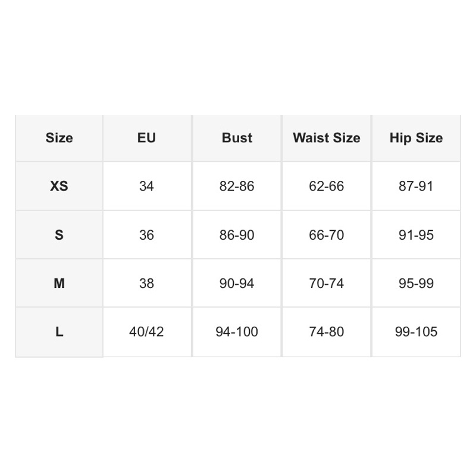Click hip measurement 99-105 cell
Screen dimensions: 476x476
pos(416,332)
